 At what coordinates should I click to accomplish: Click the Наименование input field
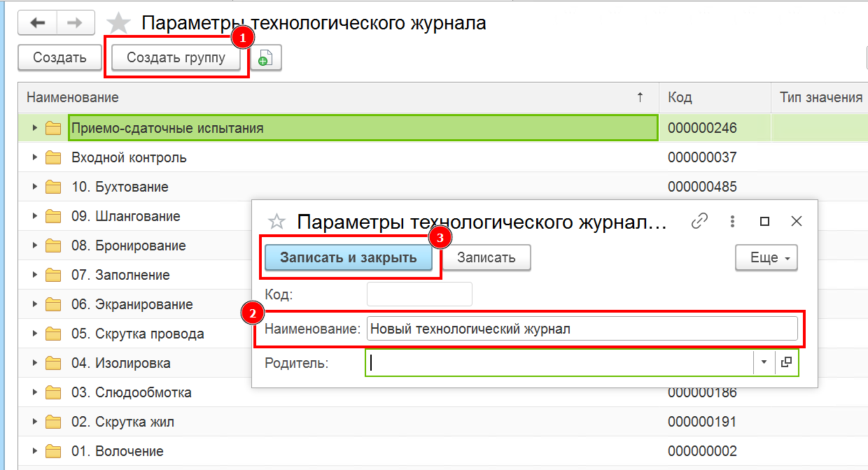pos(582,328)
